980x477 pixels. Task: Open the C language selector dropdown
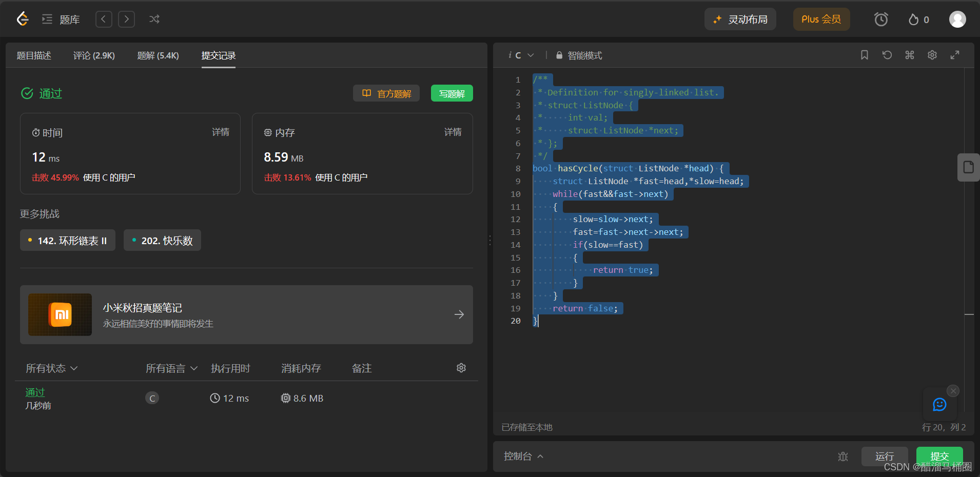coord(521,55)
